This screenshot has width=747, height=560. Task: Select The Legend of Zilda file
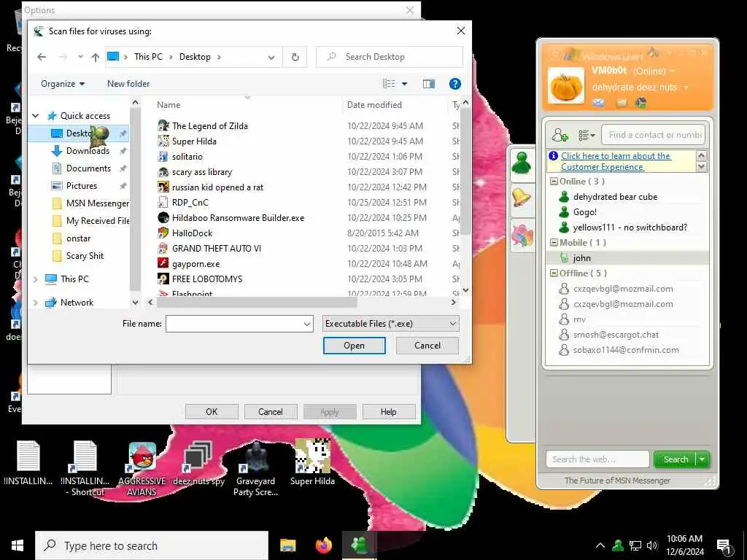[209, 125]
